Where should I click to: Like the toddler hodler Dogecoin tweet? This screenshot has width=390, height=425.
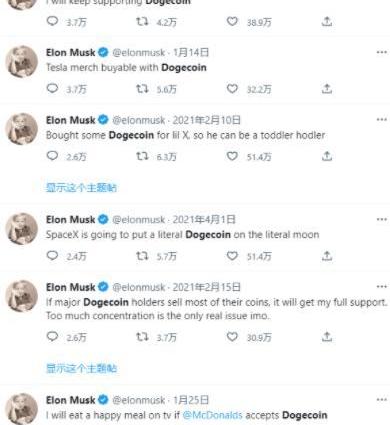pos(232,156)
